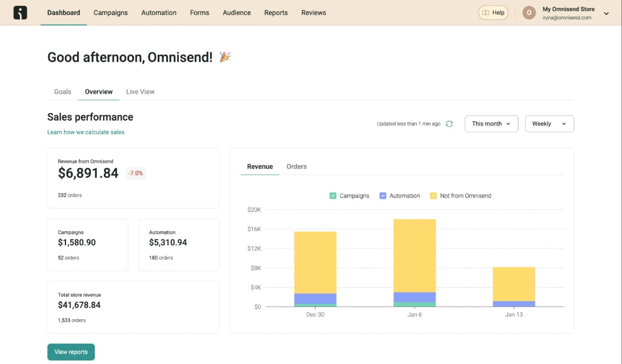622x364 pixels.
Task: Click the Sales performance heading
Action: [x=90, y=117]
